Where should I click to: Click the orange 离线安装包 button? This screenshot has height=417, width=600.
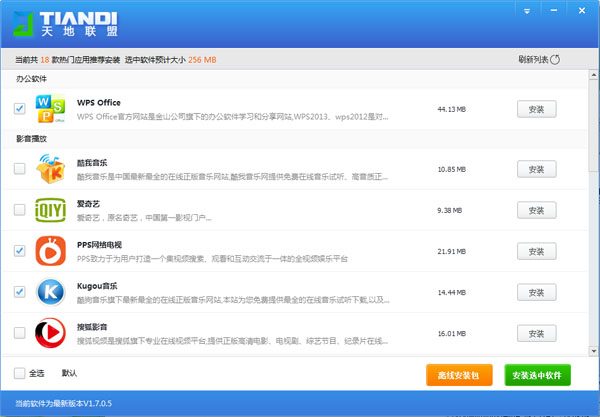point(459,375)
